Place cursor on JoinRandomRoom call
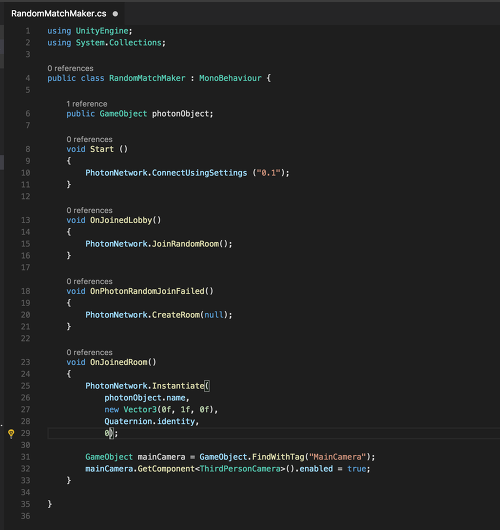Screen dimensions: 500x530 pos(185,244)
